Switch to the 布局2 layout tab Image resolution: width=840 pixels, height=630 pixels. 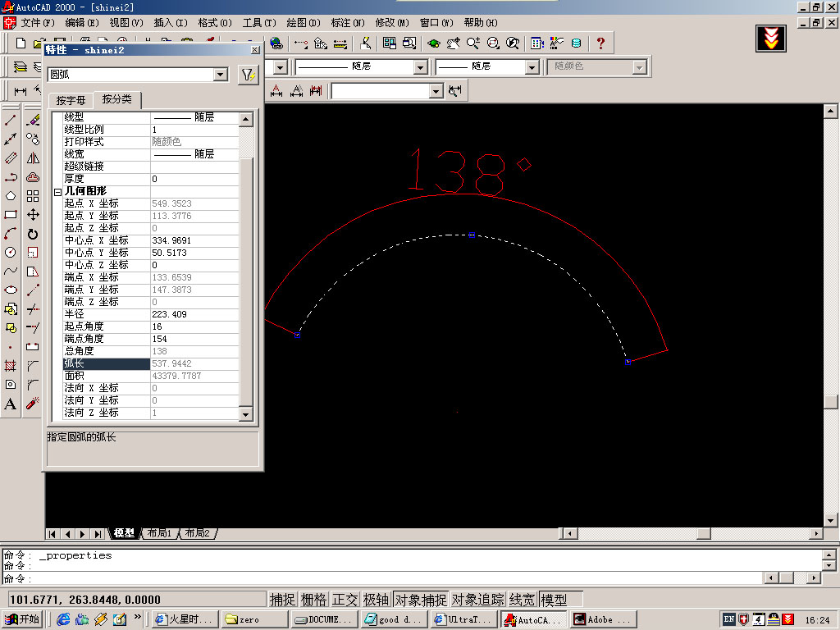click(197, 533)
